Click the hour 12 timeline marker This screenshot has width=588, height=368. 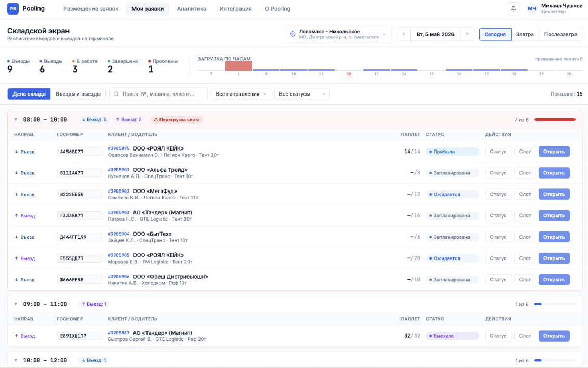tap(349, 74)
